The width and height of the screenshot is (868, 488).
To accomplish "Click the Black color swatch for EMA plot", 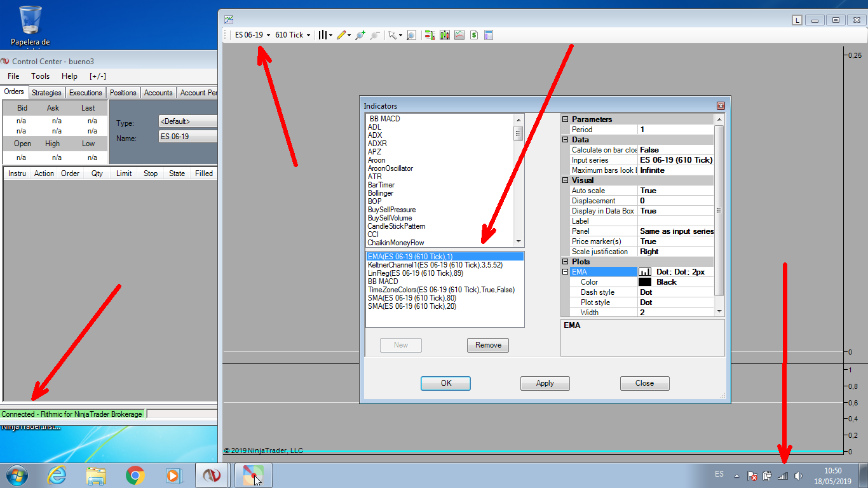I will (644, 282).
